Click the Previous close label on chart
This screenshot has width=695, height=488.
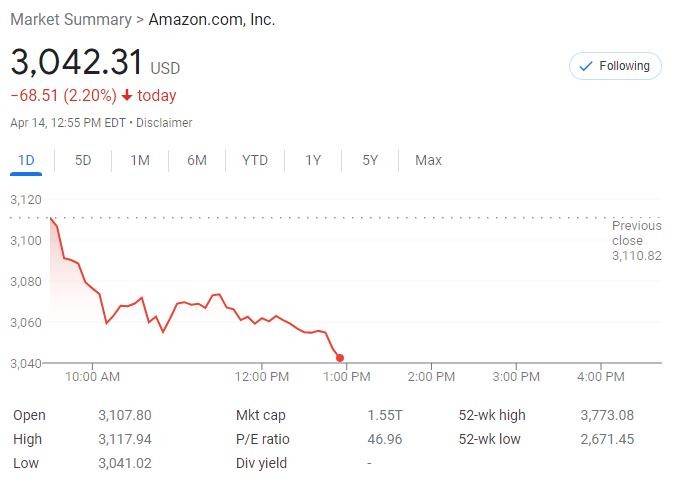636,233
